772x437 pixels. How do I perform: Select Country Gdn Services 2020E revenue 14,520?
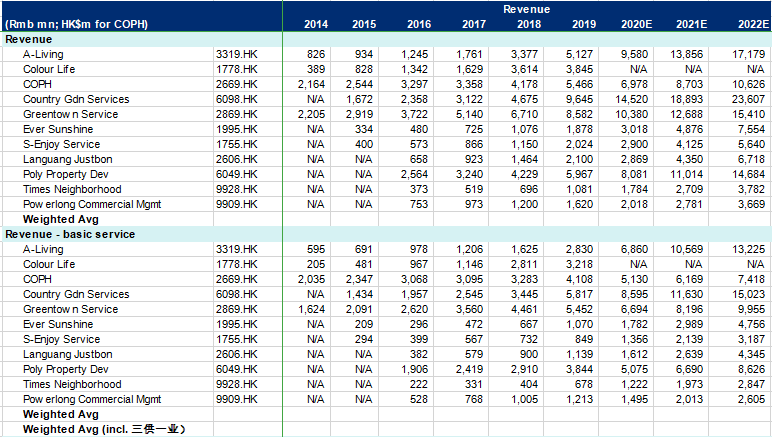tap(631, 99)
